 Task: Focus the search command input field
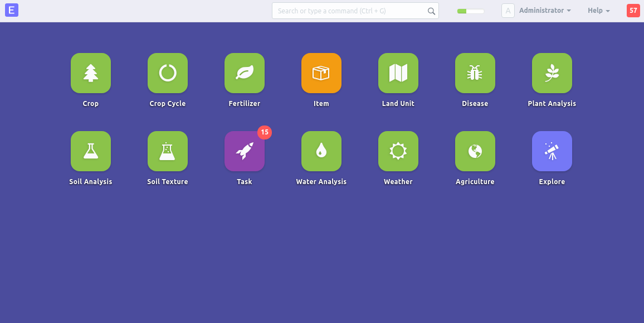click(355, 11)
